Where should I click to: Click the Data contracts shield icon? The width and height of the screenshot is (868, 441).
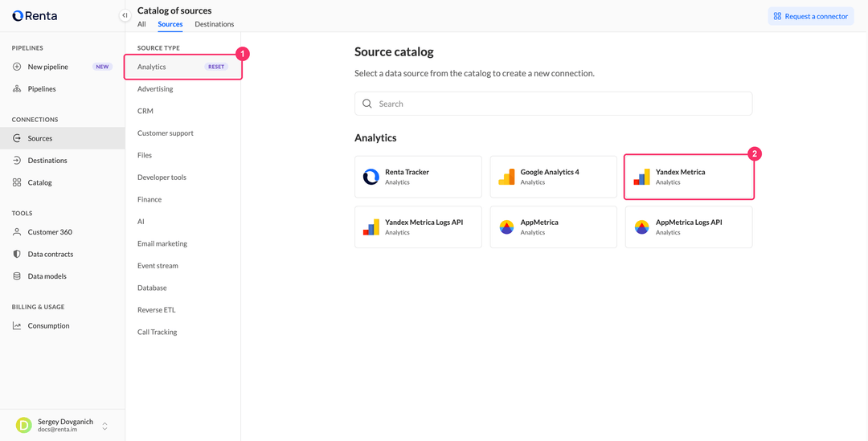click(x=17, y=254)
